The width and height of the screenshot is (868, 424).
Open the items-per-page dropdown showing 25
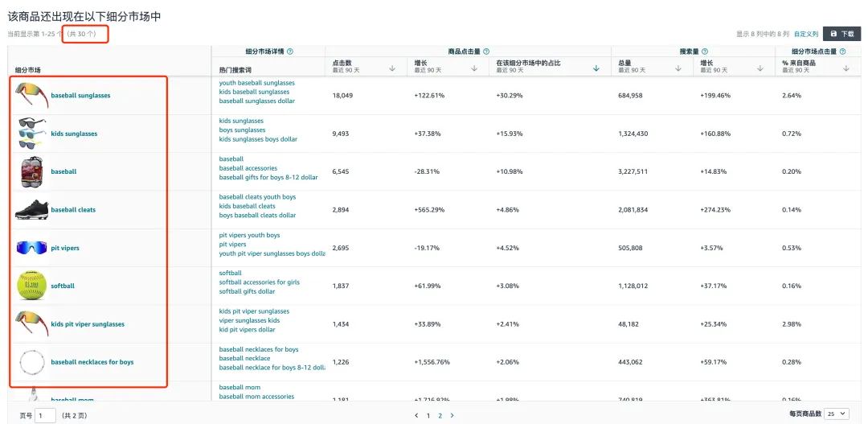pyautogui.click(x=836, y=414)
